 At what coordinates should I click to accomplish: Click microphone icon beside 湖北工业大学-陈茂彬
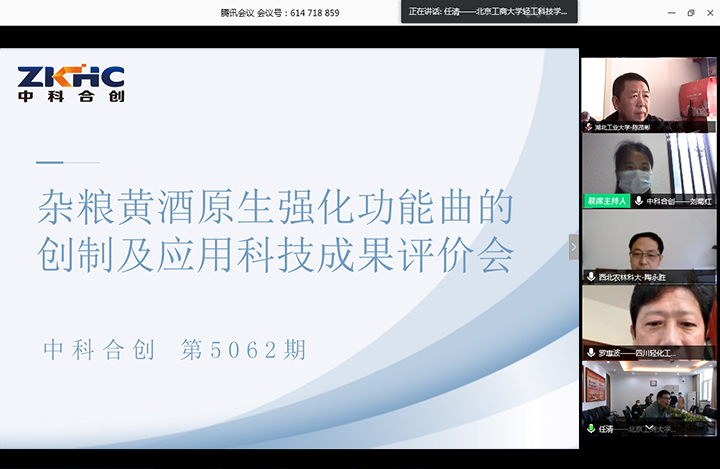point(589,127)
